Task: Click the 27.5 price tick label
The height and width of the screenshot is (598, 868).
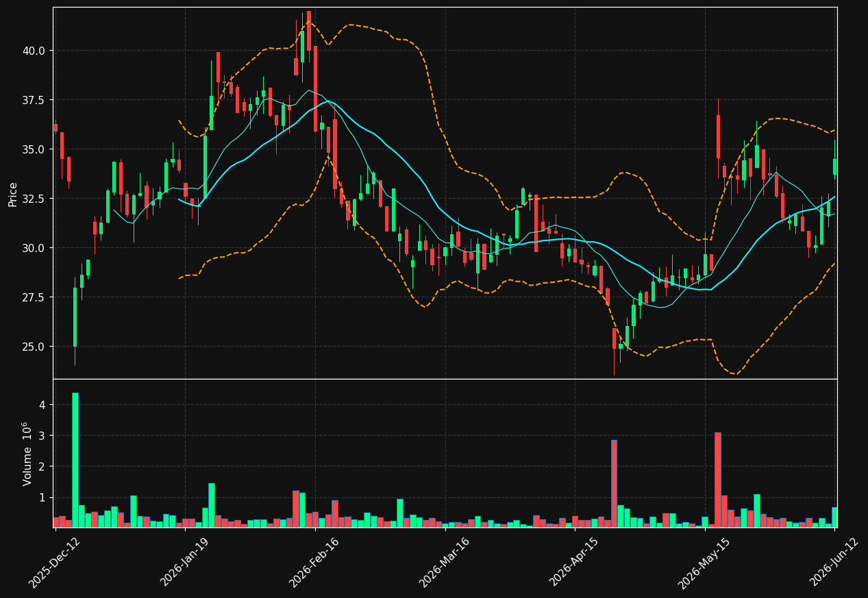Action: pos(34,297)
